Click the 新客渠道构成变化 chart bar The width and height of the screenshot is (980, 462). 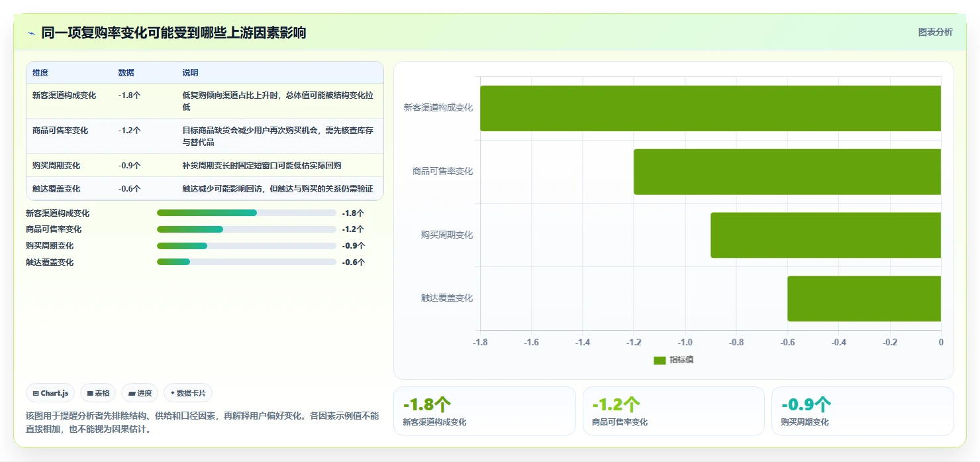(710, 108)
